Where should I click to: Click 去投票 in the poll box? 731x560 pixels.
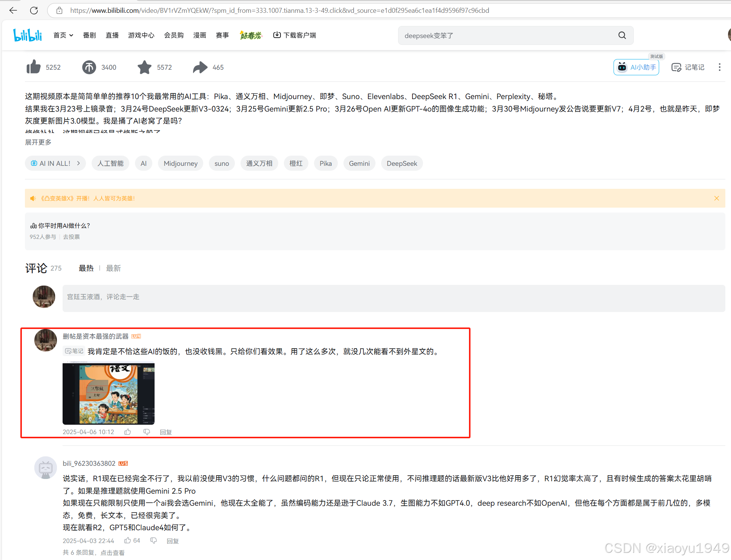click(x=71, y=237)
